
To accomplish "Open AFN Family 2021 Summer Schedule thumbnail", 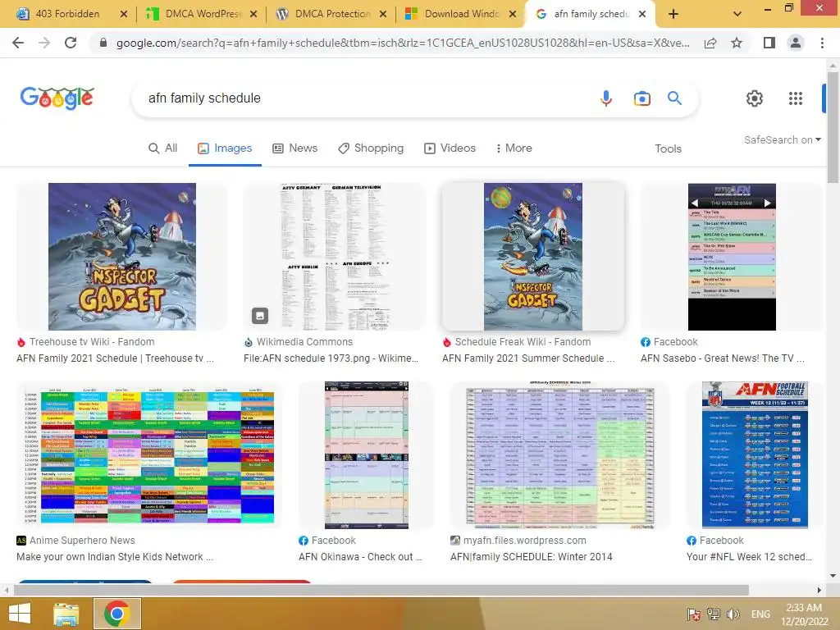I will [x=533, y=257].
